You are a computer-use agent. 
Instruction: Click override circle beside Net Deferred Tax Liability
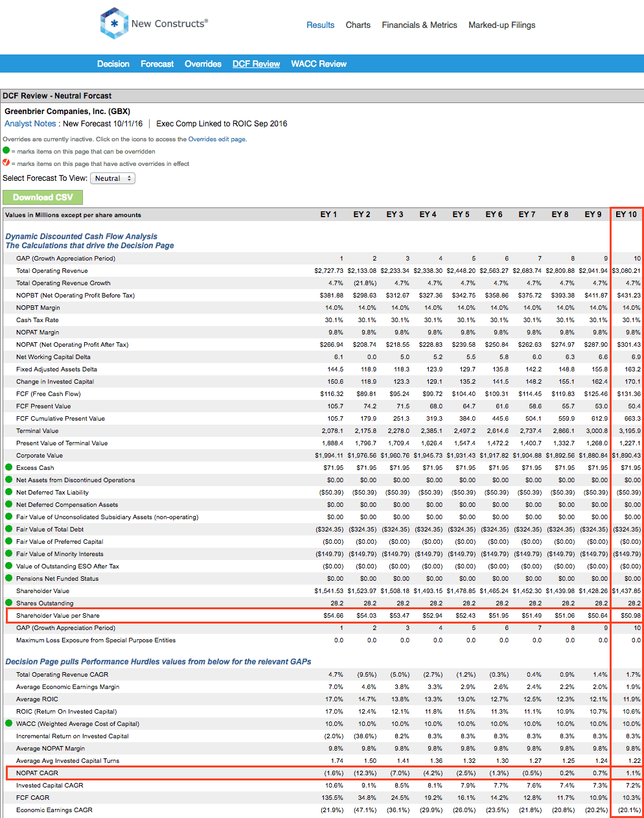[x=8, y=492]
